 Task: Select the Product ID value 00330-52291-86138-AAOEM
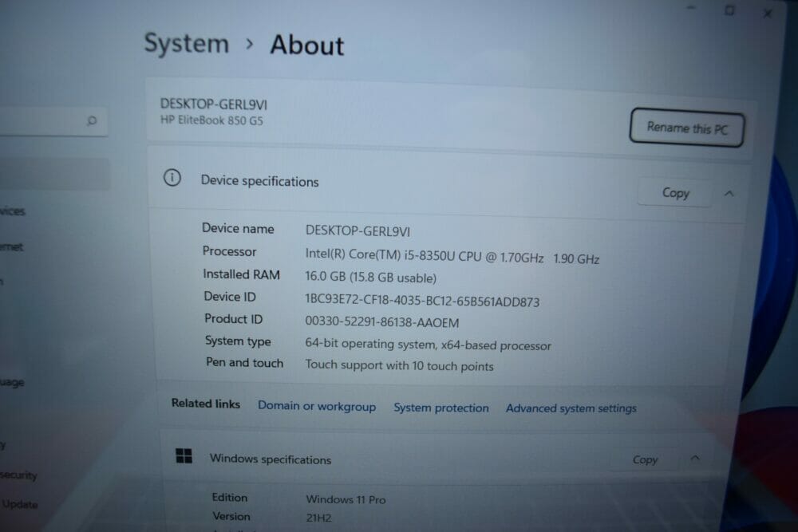coord(381,322)
